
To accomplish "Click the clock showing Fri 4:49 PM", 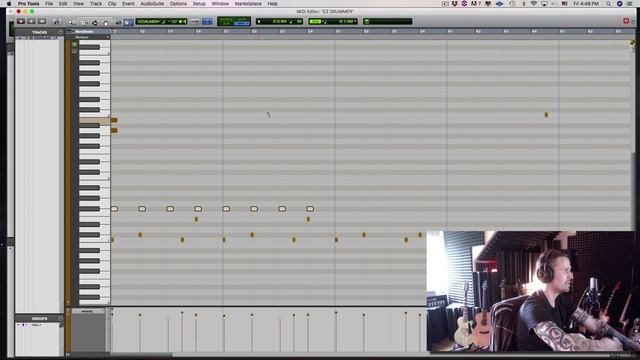I will pyautogui.click(x=586, y=4).
